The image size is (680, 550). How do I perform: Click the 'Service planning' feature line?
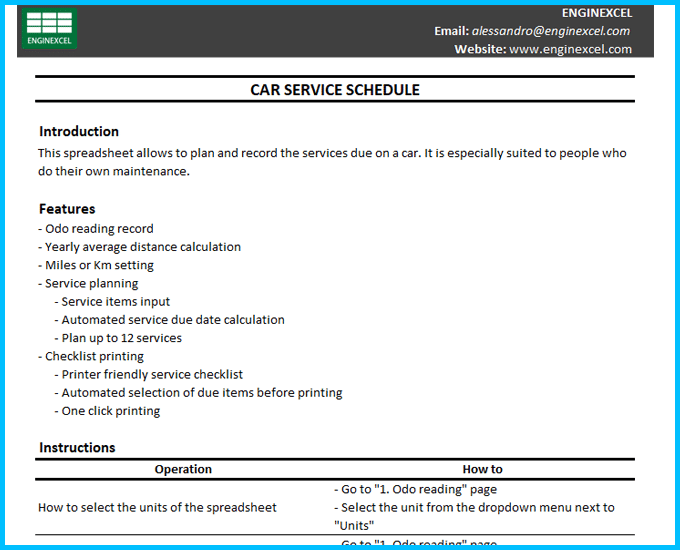pyautogui.click(x=88, y=283)
